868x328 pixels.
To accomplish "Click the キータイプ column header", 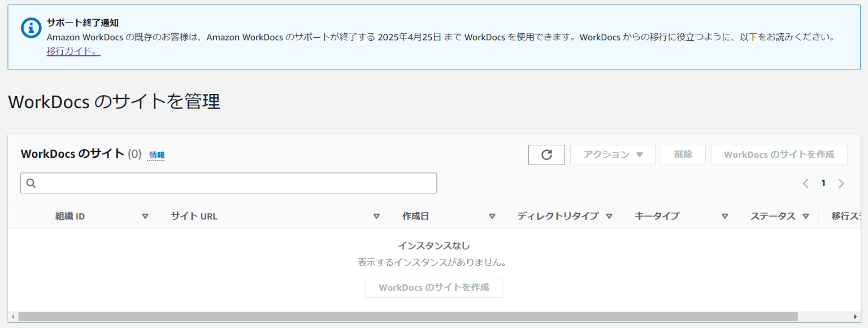I will (657, 216).
